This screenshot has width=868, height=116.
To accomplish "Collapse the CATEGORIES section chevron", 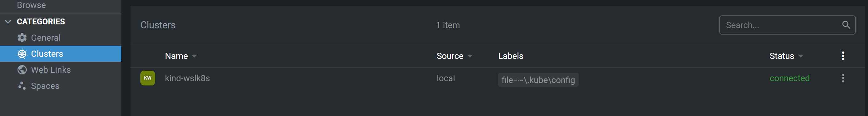I will click(8, 22).
